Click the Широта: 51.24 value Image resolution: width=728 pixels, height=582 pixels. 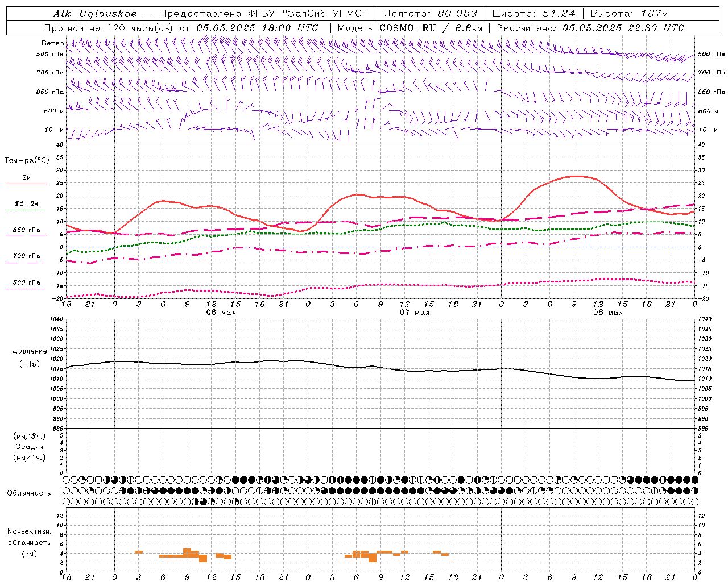[x=533, y=14]
